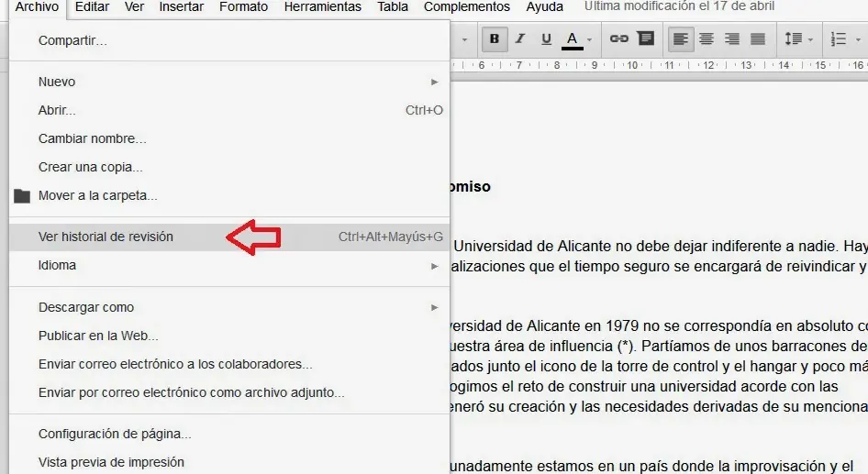Open line spacing dropdown
The height and width of the screenshot is (474, 868).
click(x=799, y=39)
